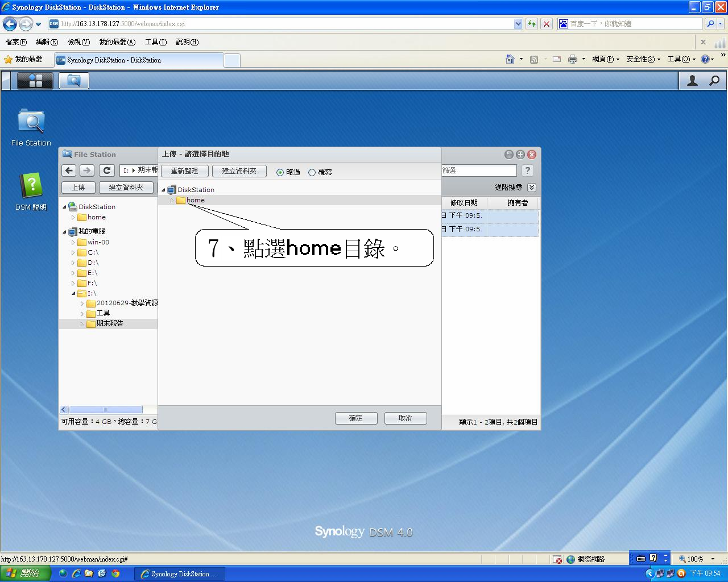Expand the home folder in upload dialog
Screen dimensions: 728x582
[172, 200]
